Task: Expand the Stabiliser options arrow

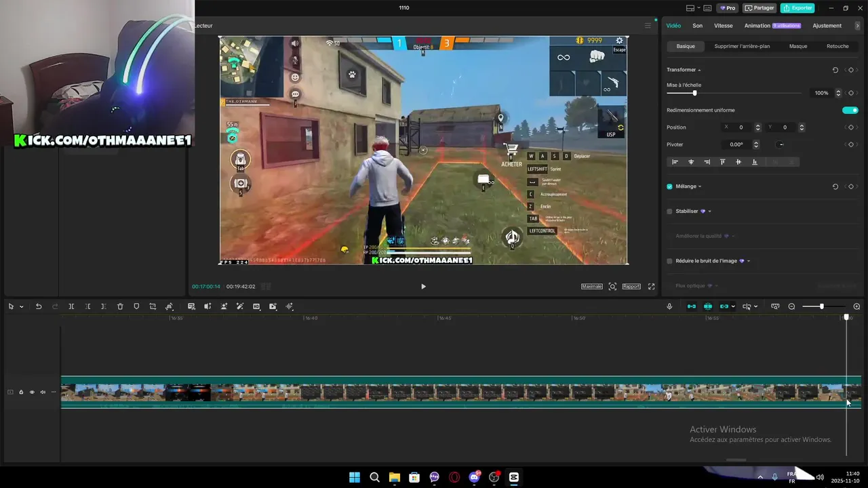Action: 710,211
